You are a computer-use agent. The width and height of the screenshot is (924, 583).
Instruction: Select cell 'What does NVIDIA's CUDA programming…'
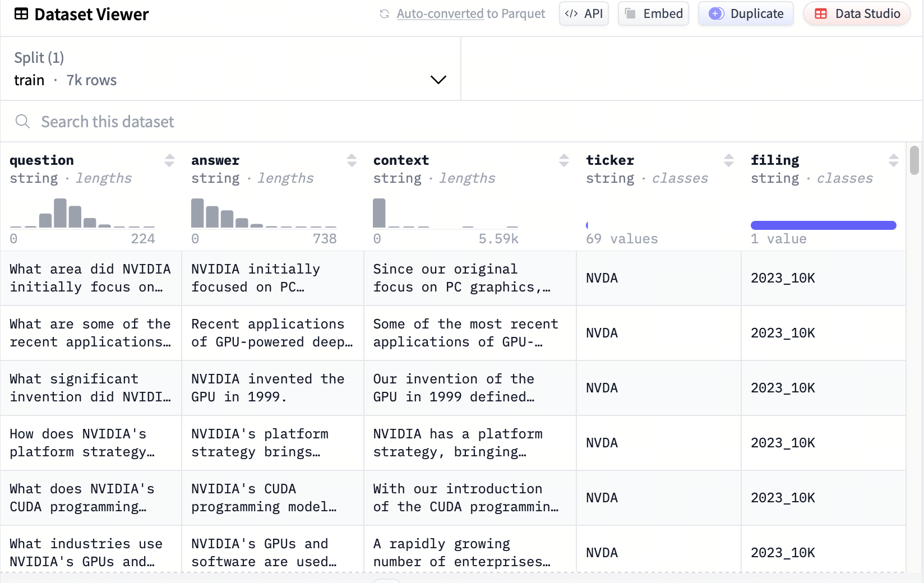(91, 498)
